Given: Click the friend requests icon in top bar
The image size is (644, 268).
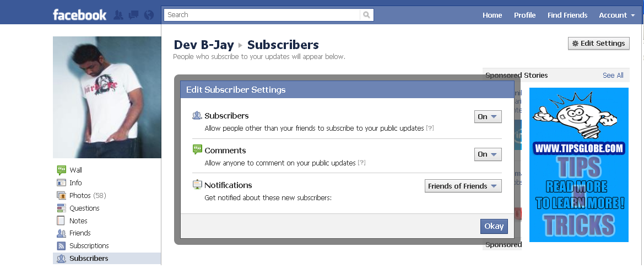Looking at the screenshot, I should click(x=118, y=15).
